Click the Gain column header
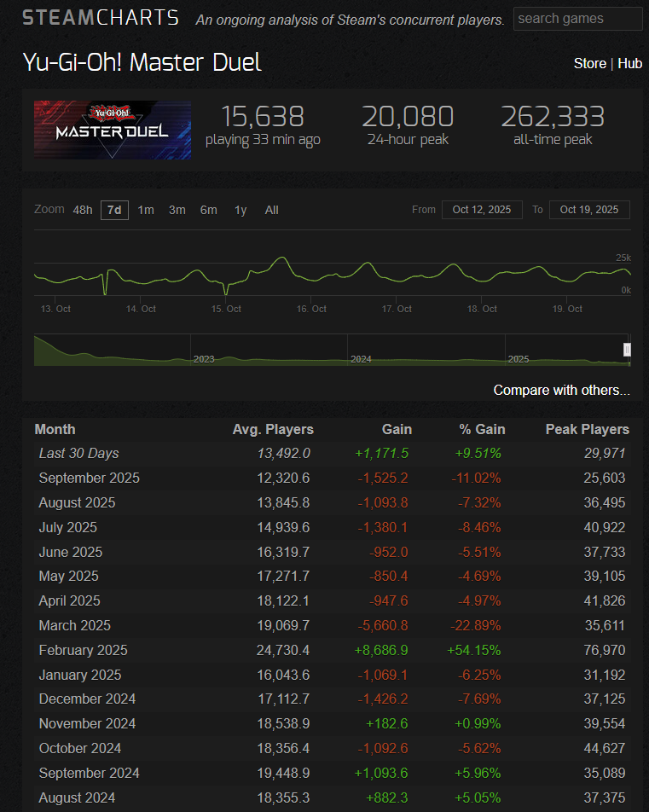649x812 pixels. coord(397,429)
